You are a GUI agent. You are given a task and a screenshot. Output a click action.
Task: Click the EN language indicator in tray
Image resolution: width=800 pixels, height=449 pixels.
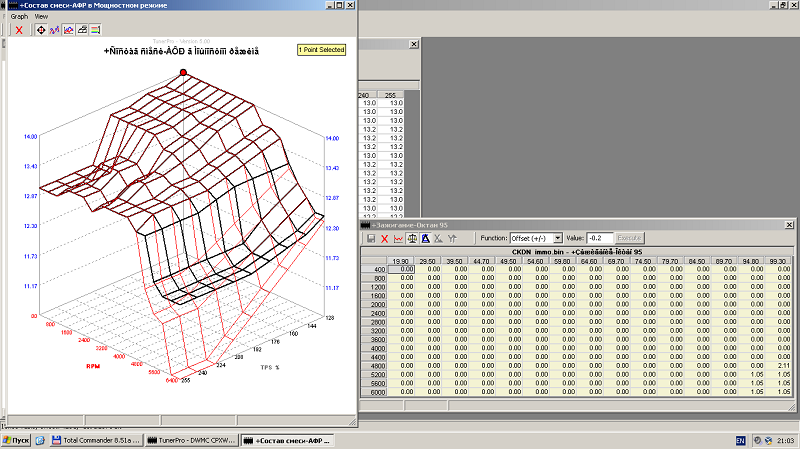[741, 440]
